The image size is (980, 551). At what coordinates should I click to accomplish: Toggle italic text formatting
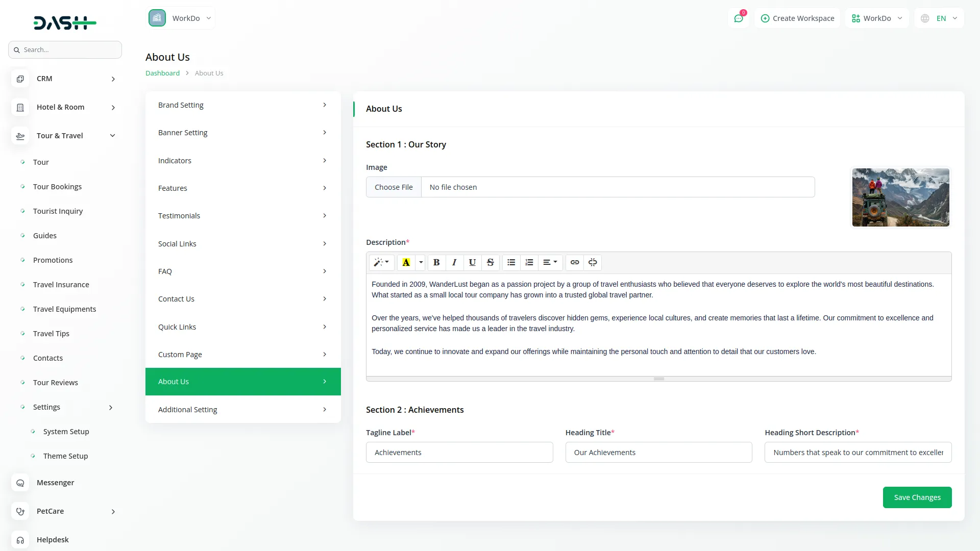tap(454, 262)
